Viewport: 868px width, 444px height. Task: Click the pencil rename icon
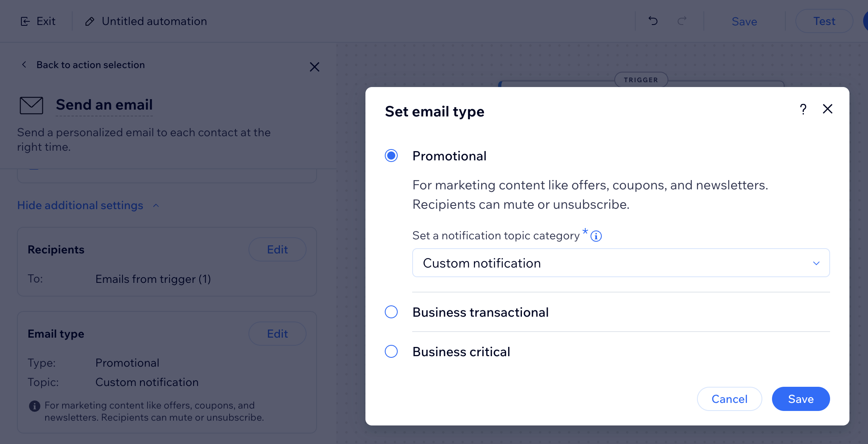90,21
